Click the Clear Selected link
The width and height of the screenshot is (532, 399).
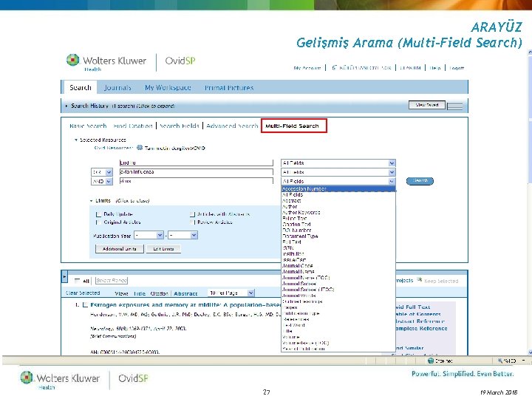(x=83, y=293)
